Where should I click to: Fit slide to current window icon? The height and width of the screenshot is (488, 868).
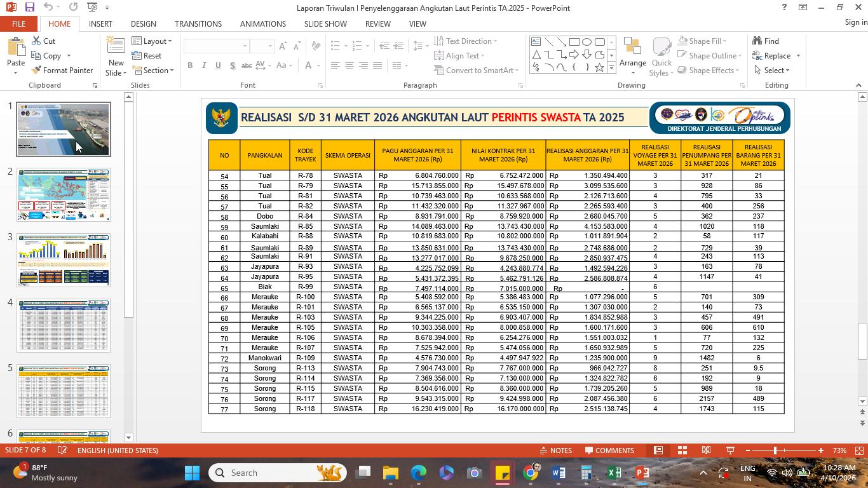860,451
